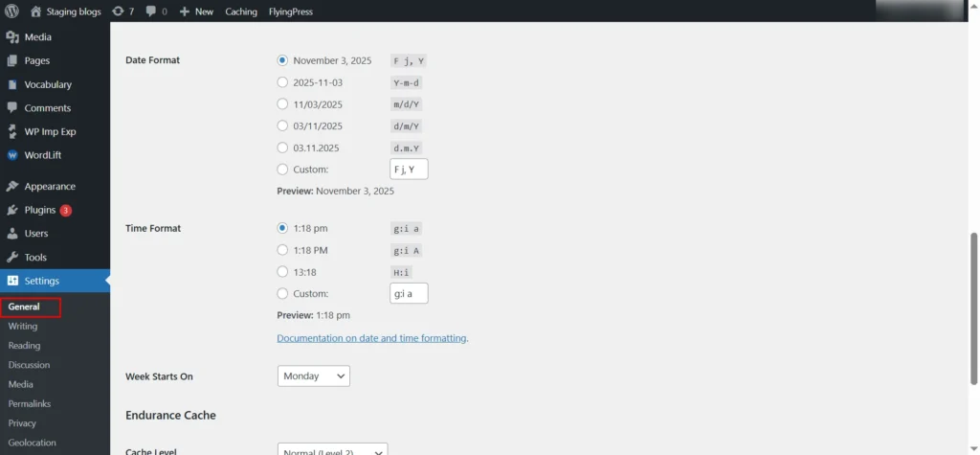Select the Custom date format radio button
The image size is (980, 455).
click(282, 170)
